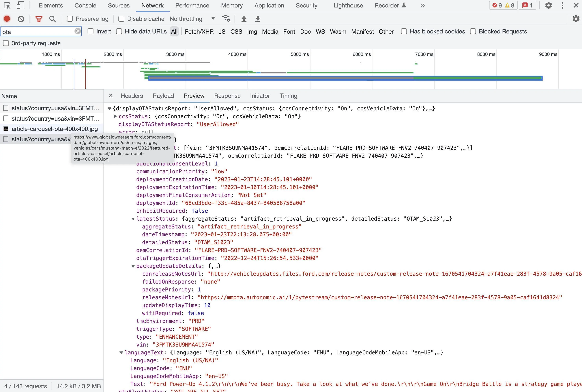Switch to the Console panel tab

[x=85, y=6]
